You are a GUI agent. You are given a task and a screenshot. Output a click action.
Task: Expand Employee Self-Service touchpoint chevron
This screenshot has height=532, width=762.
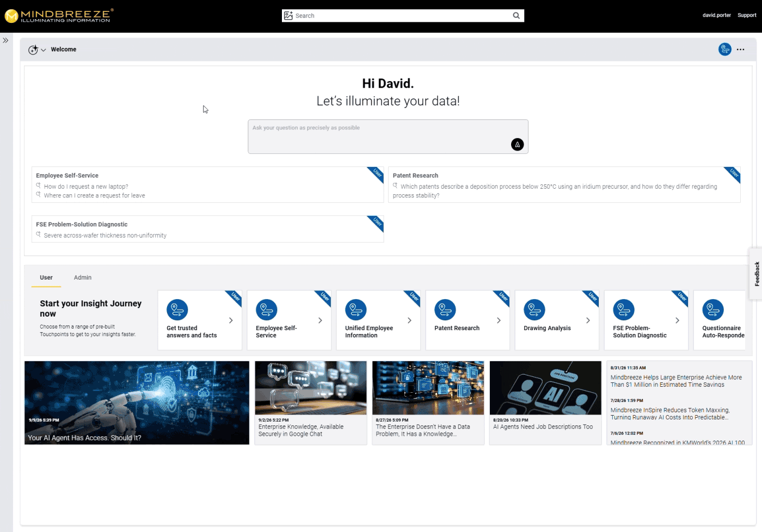click(320, 320)
